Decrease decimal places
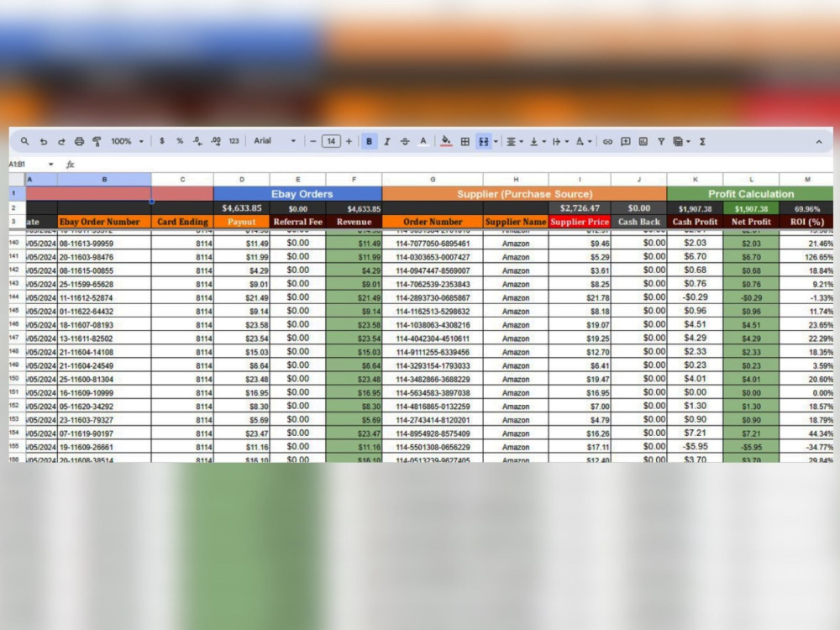The image size is (840, 630). 197,141
